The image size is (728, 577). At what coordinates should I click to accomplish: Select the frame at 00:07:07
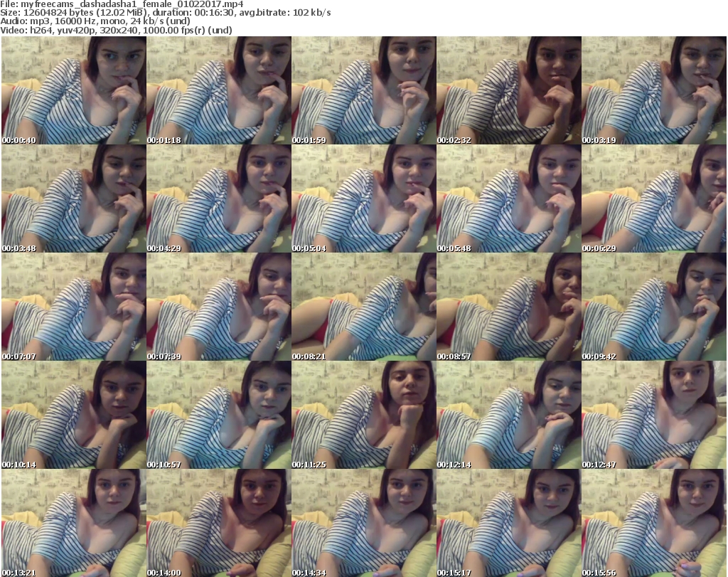click(x=74, y=307)
